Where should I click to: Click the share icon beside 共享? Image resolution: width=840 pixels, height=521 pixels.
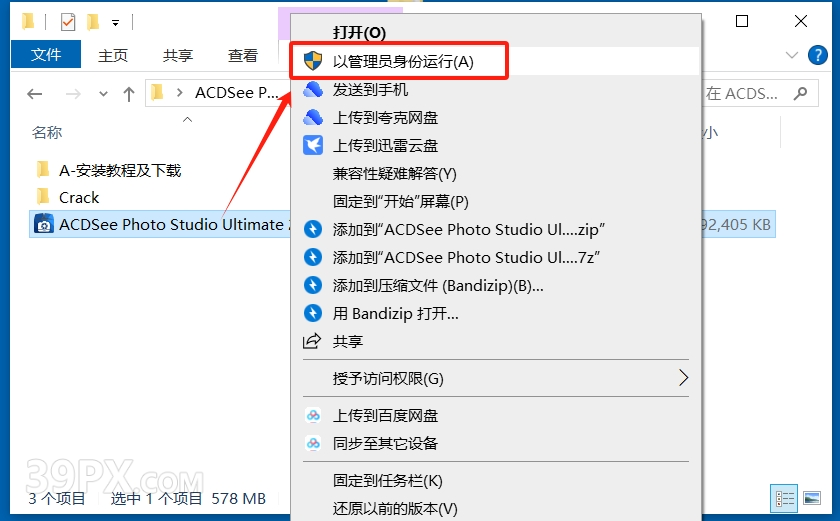[312, 341]
